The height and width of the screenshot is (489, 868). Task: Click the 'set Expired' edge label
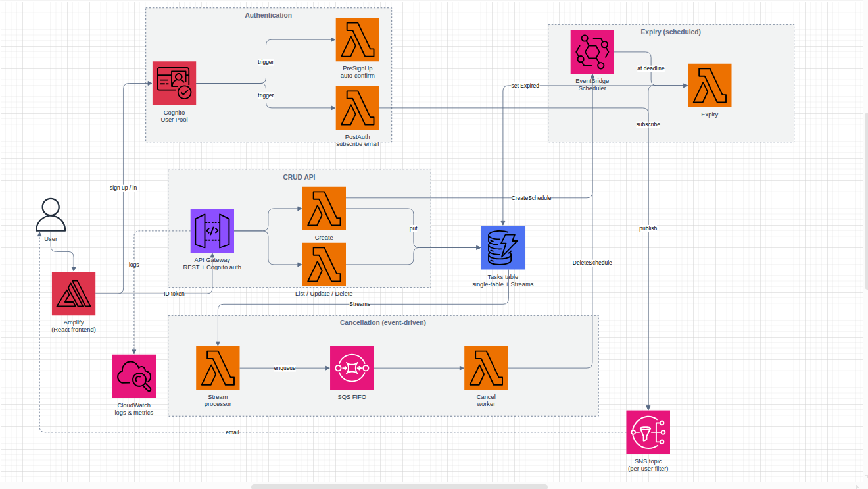click(x=525, y=86)
